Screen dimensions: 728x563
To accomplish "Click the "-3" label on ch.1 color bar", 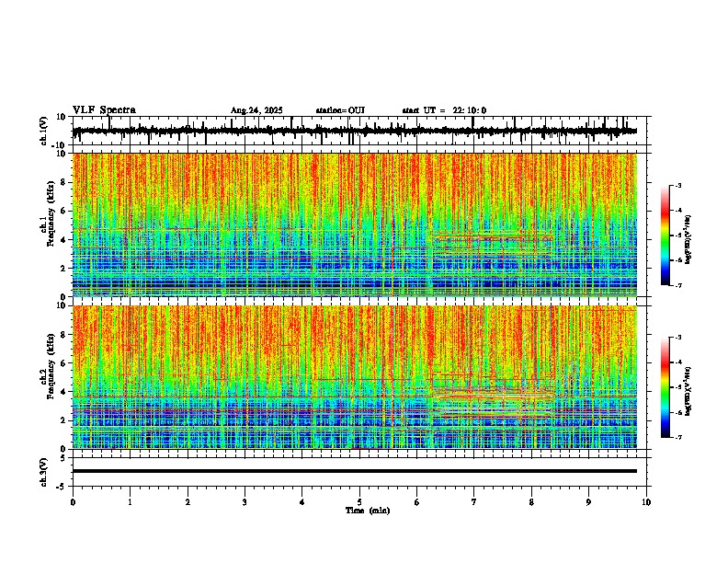I will click(678, 185).
